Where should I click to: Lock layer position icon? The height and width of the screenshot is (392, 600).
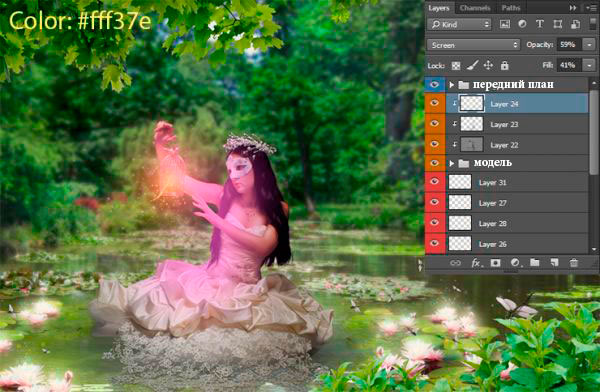click(488, 65)
